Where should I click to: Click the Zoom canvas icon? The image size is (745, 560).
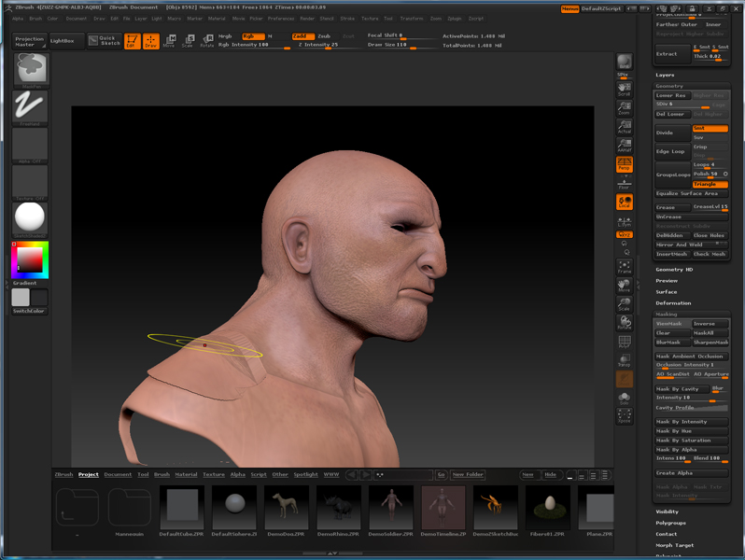(x=625, y=107)
